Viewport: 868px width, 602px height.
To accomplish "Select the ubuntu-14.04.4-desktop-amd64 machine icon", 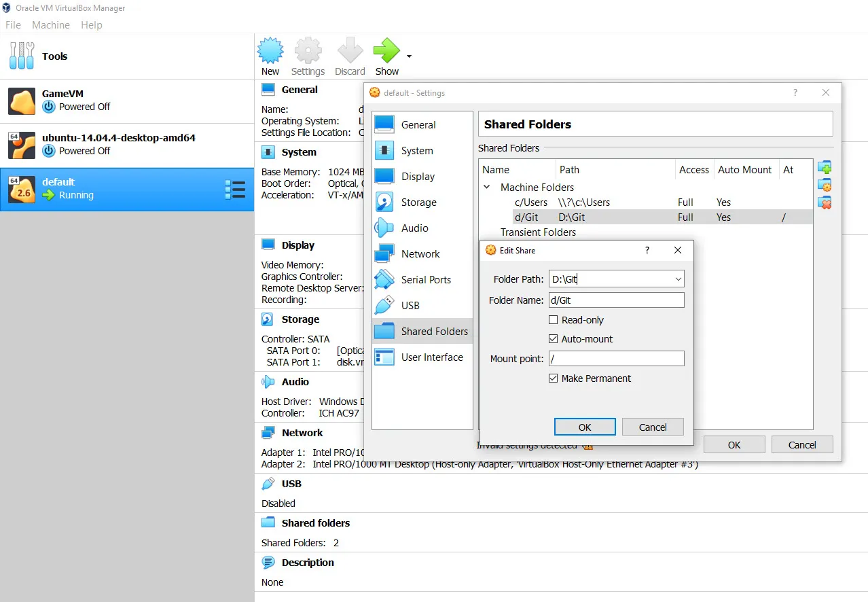I will click(22, 145).
